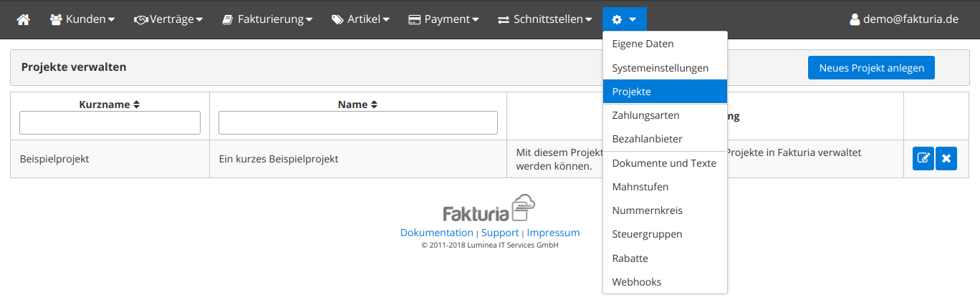This screenshot has height=307, width=980.
Task: Click Neues Projekt anlegen button
Action: point(871,68)
